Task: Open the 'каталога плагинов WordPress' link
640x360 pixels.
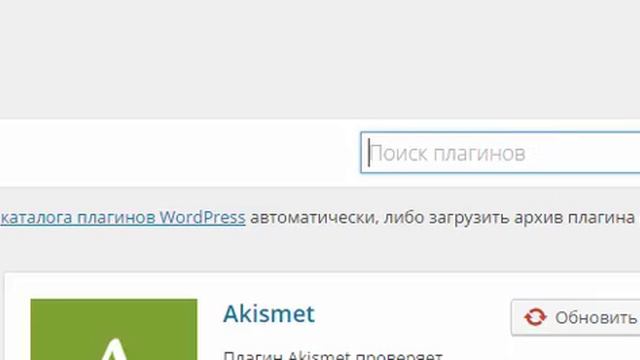Action: (122, 217)
